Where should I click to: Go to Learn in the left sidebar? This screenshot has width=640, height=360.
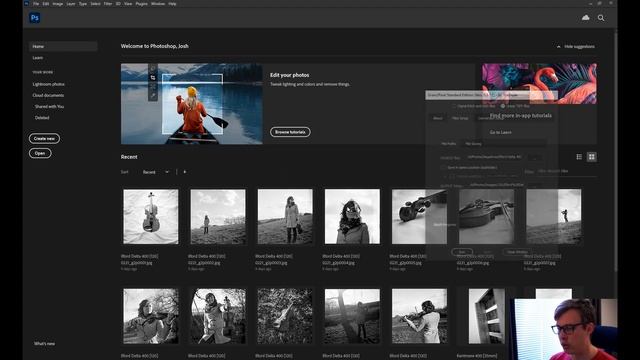tap(38, 58)
